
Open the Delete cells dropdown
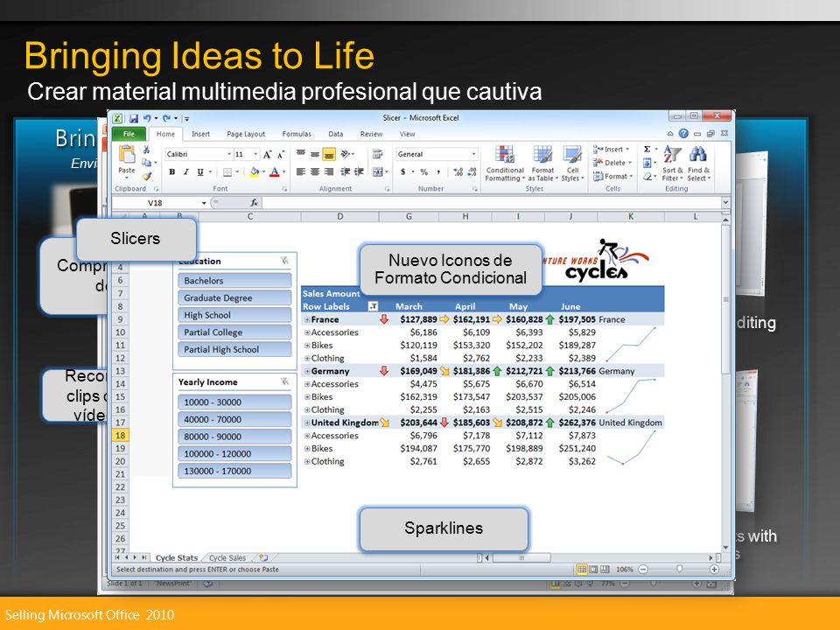tap(612, 163)
